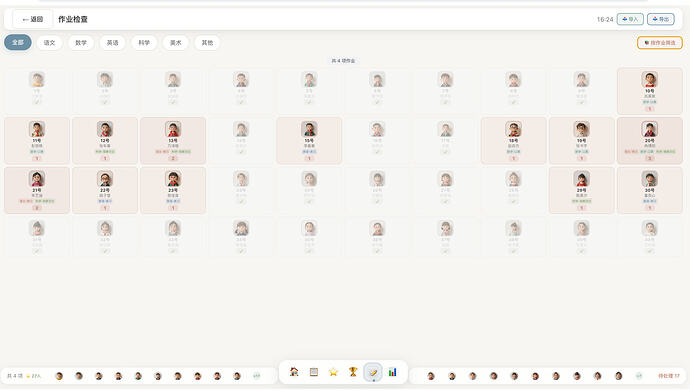The image size is (690, 391).
Task: Open student card 13号
Action: pyautogui.click(x=173, y=141)
